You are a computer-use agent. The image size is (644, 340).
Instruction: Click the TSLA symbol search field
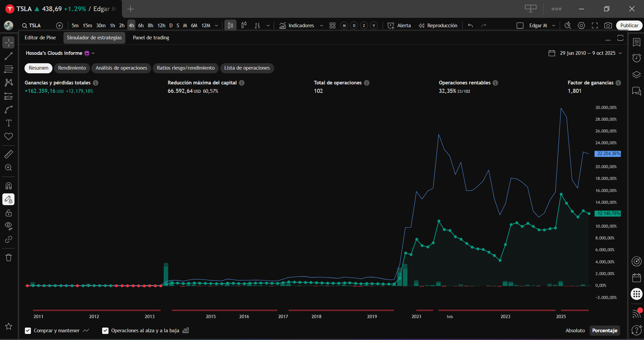click(35, 26)
